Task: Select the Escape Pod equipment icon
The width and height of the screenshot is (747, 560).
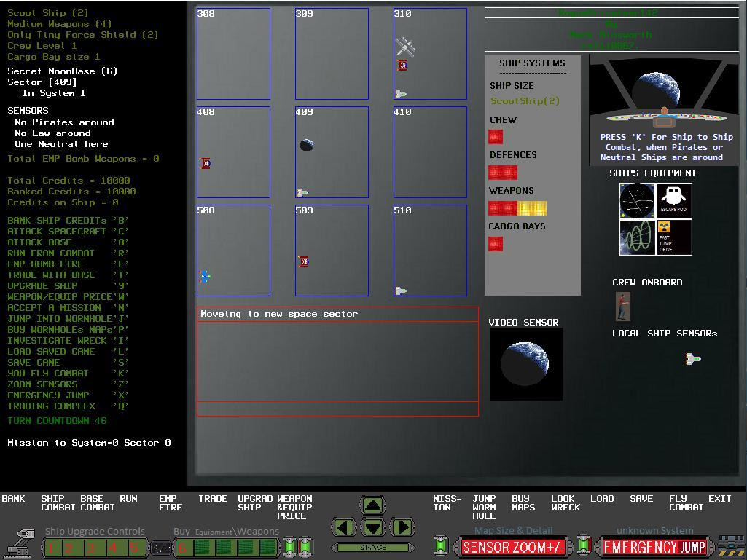Action: (x=674, y=201)
